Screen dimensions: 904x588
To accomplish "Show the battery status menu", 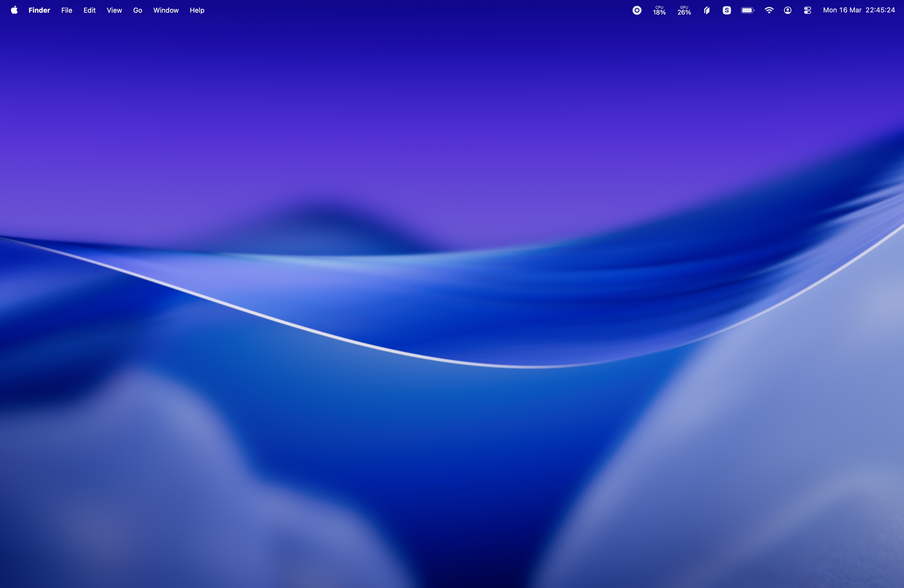I will coord(747,10).
